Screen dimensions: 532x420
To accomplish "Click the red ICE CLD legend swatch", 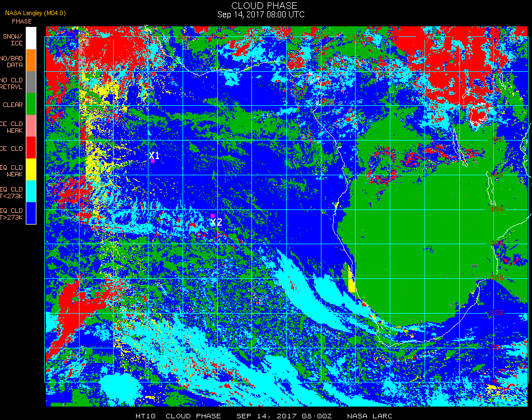I will click(x=31, y=148).
